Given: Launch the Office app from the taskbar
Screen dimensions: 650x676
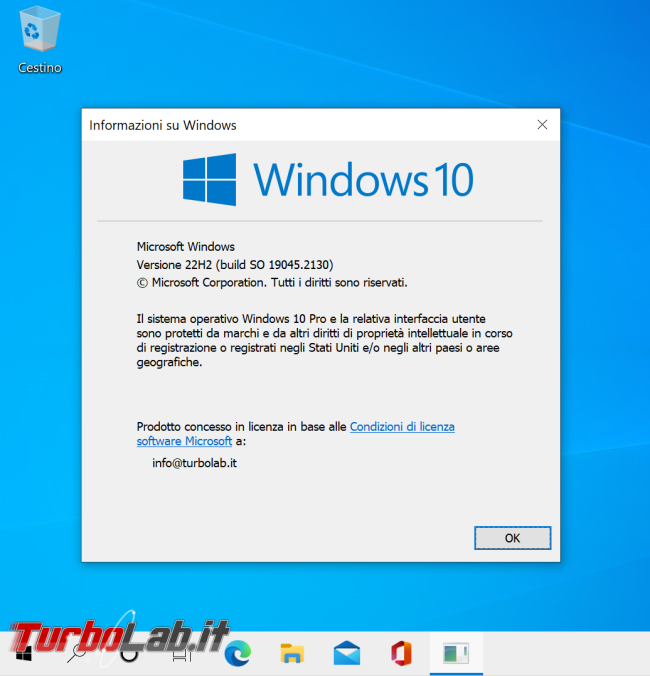Looking at the screenshot, I should [401, 653].
